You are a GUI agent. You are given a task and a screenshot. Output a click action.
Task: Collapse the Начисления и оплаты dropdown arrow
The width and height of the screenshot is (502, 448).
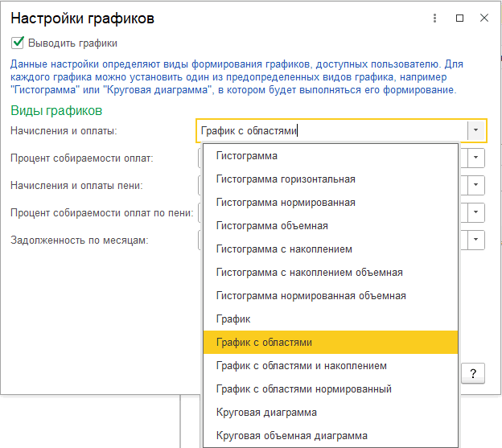476,130
